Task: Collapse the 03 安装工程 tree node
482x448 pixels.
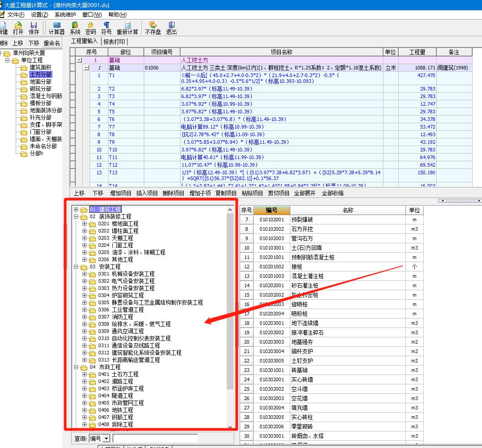Action: [76, 267]
